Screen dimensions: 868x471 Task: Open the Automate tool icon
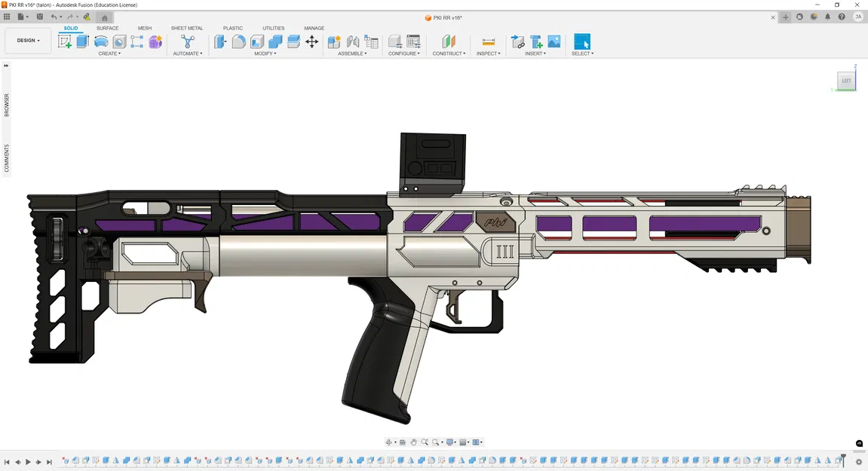tap(188, 41)
